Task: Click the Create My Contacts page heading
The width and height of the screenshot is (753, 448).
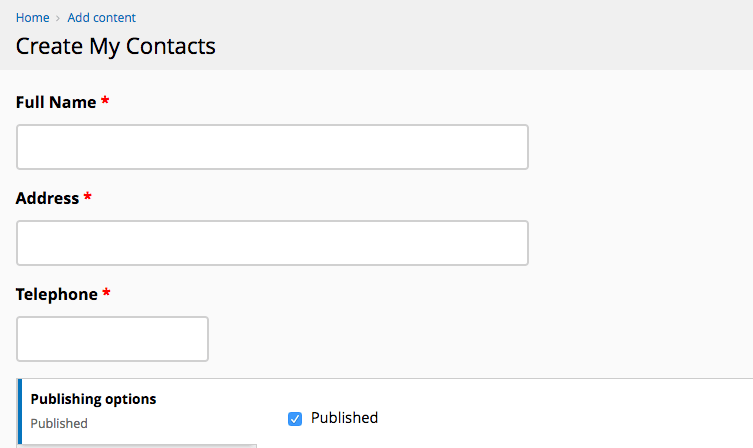Action: [116, 47]
